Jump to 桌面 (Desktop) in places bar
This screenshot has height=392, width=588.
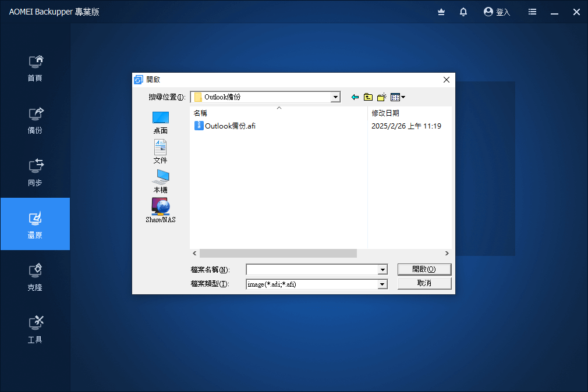click(x=161, y=123)
